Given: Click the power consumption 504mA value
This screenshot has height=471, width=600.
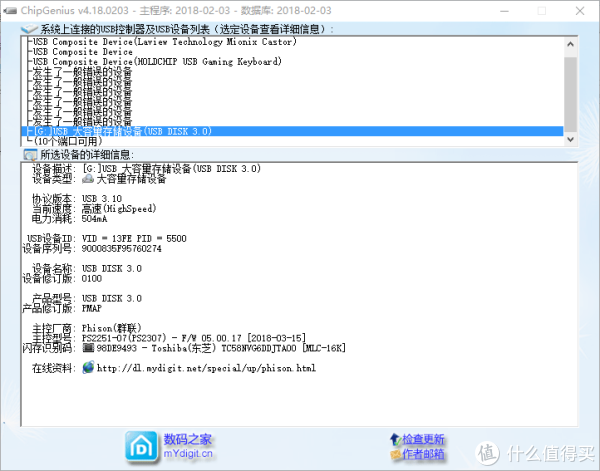Looking at the screenshot, I should click(94, 219).
